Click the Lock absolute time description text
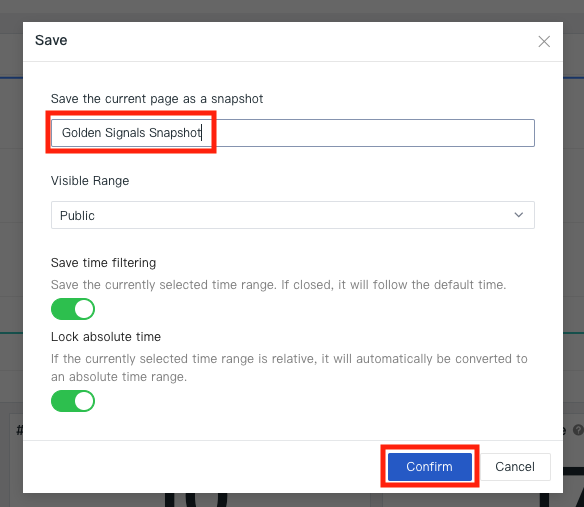 289,368
